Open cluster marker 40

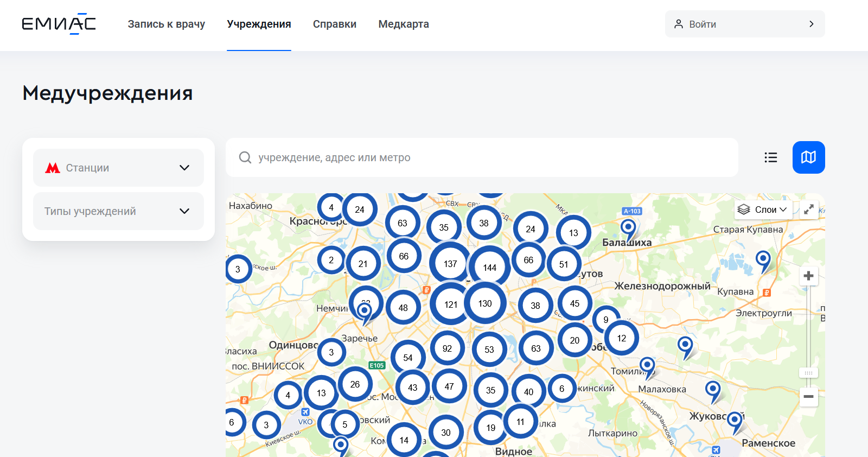tap(528, 392)
